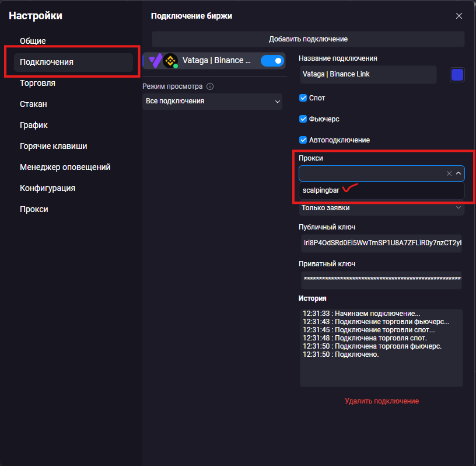Image resolution: width=476 pixels, height=466 pixels.
Task: Disable the Автоподключение checkbox
Action: coord(303,140)
